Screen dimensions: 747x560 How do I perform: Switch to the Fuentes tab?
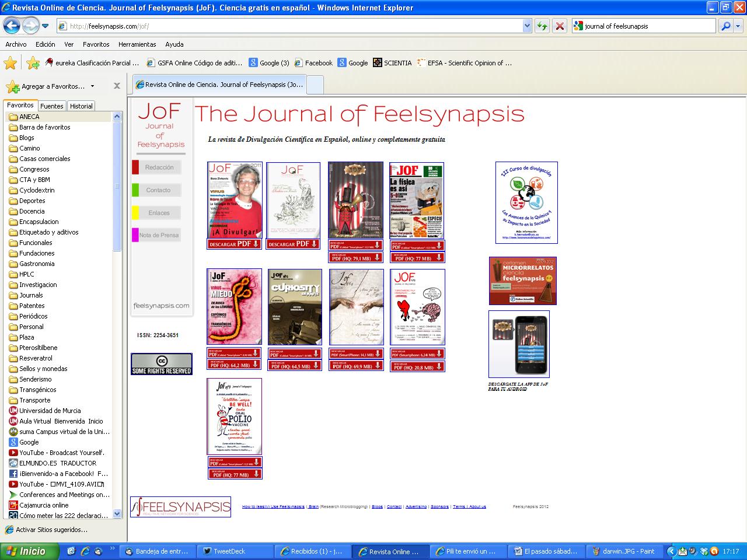pyautogui.click(x=51, y=106)
